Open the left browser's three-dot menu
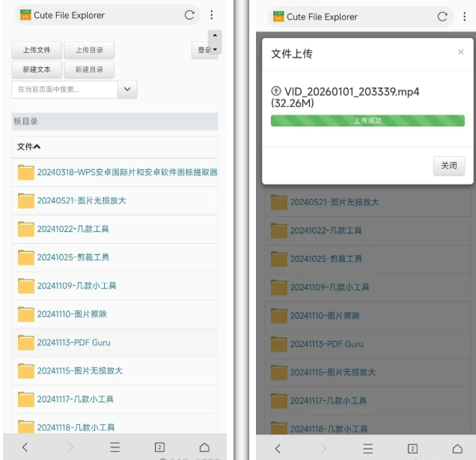This screenshot has height=460, width=476. click(x=212, y=15)
